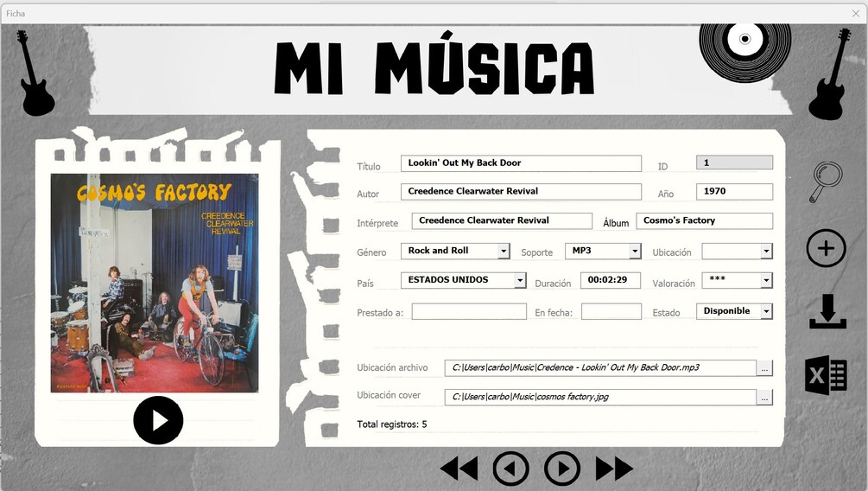Browse for image in Ubicación cover

(x=764, y=398)
